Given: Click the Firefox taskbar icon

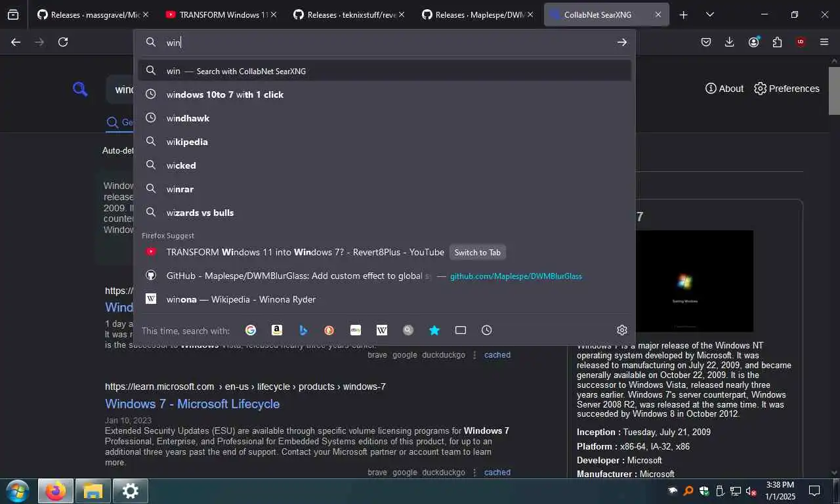Looking at the screenshot, I should click(55, 491).
